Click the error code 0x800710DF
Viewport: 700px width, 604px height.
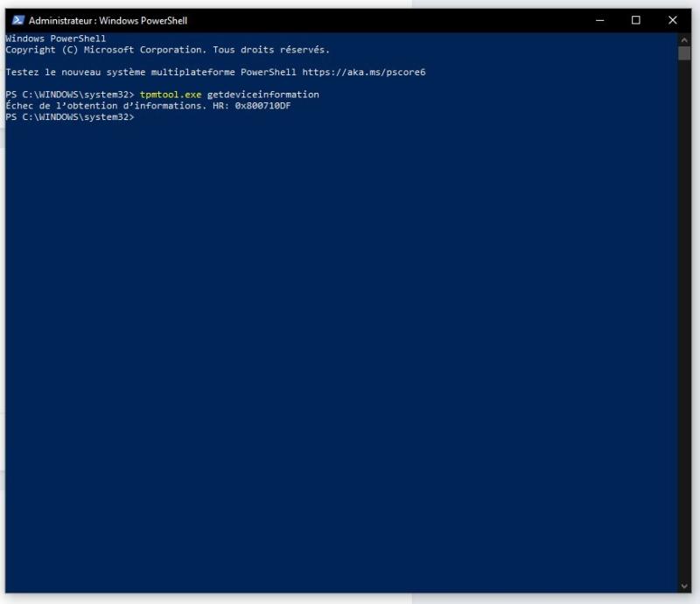(x=262, y=106)
